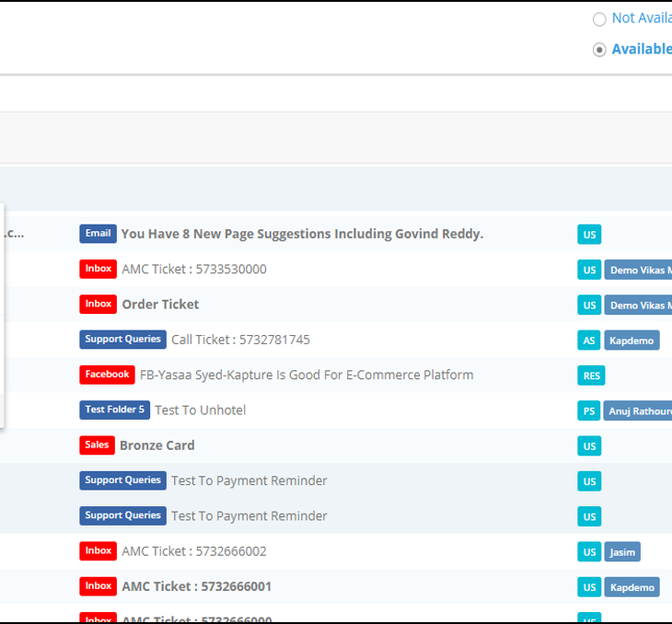Click the PS status badge
The image size is (672, 624).
click(x=589, y=411)
